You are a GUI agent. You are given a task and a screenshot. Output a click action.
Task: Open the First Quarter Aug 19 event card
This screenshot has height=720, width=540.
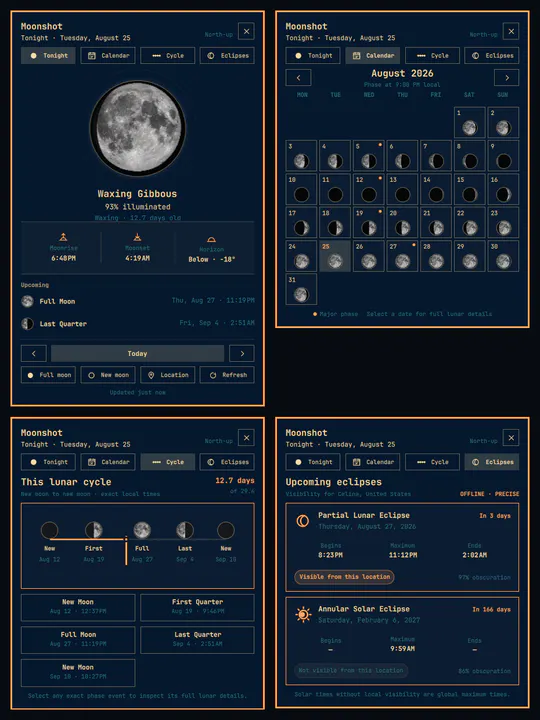[197, 608]
